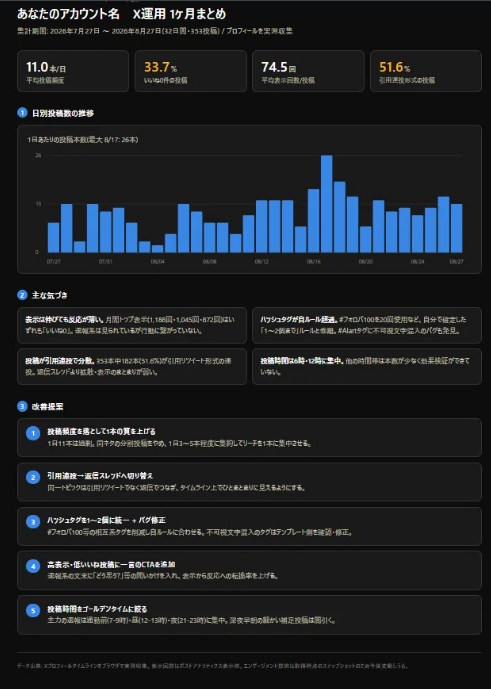This screenshot has width=491, height=689.
Task: Click the orange 51.6% value
Action: (395, 67)
